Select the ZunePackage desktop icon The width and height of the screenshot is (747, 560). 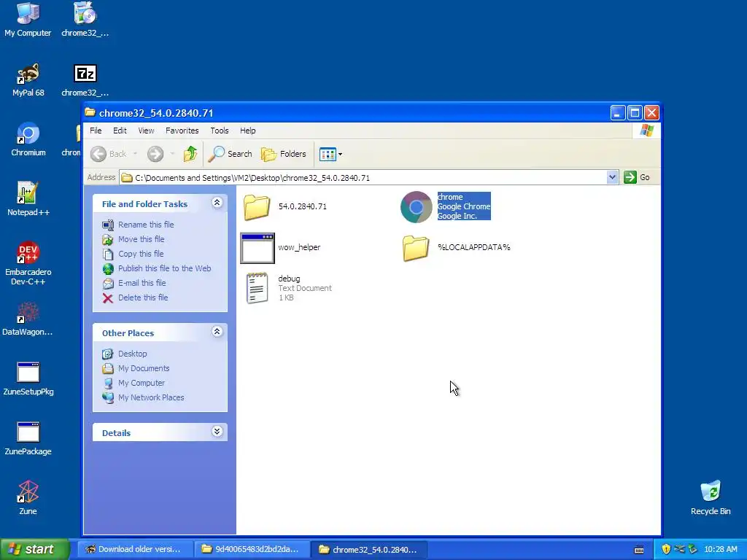pyautogui.click(x=28, y=438)
